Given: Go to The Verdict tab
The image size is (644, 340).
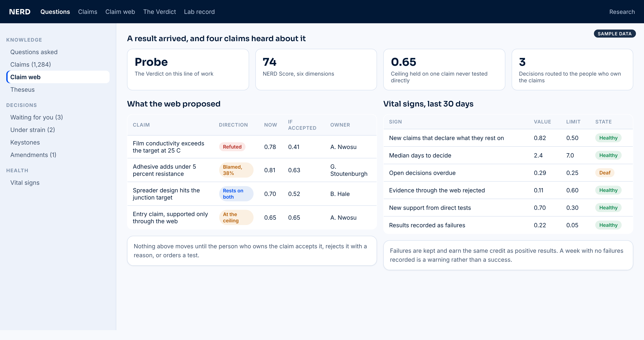Looking at the screenshot, I should (x=159, y=12).
